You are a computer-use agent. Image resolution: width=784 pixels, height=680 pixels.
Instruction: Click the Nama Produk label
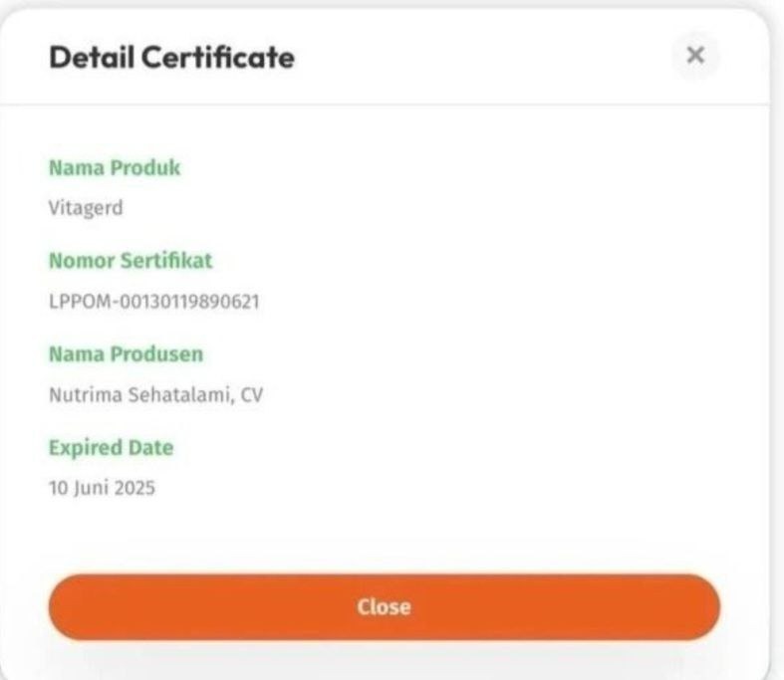coord(115,168)
